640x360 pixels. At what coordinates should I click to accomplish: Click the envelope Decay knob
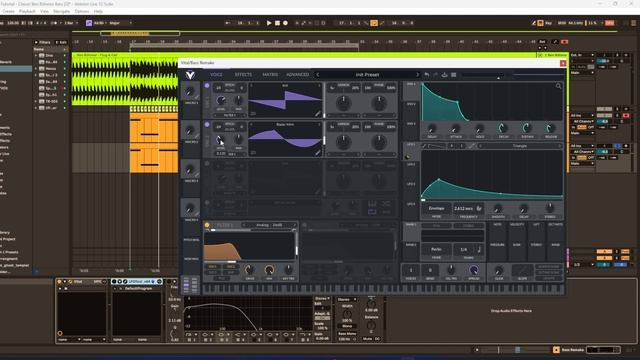point(502,128)
